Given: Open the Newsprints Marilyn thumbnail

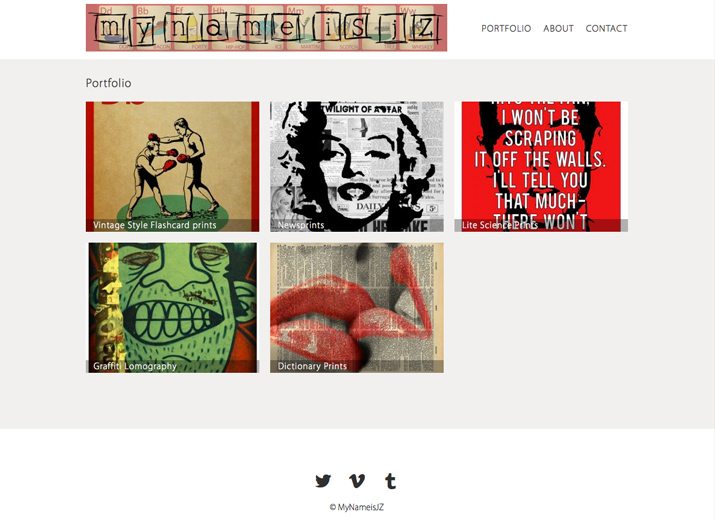Looking at the screenshot, I should tap(357, 166).
